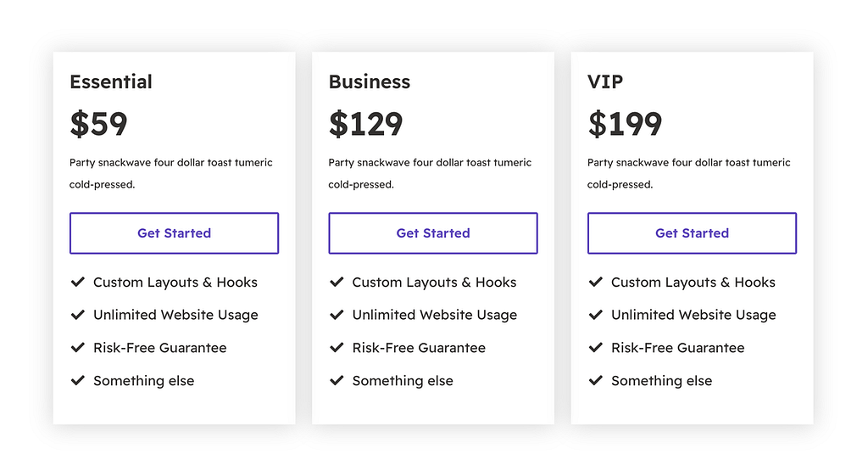Click the checkmark beside Essential Something else

[x=77, y=380]
